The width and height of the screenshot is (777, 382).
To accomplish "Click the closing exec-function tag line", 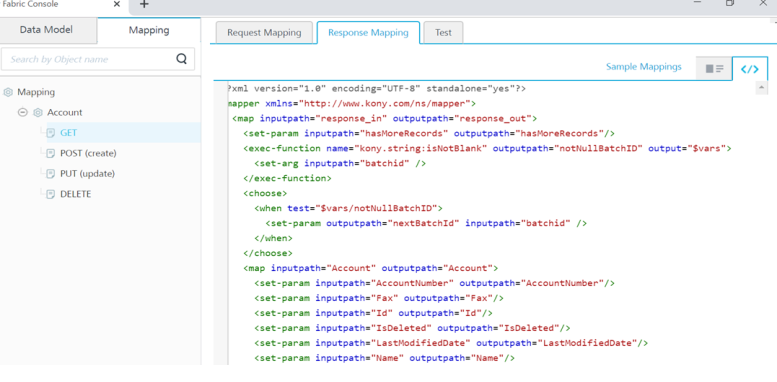I will (287, 178).
